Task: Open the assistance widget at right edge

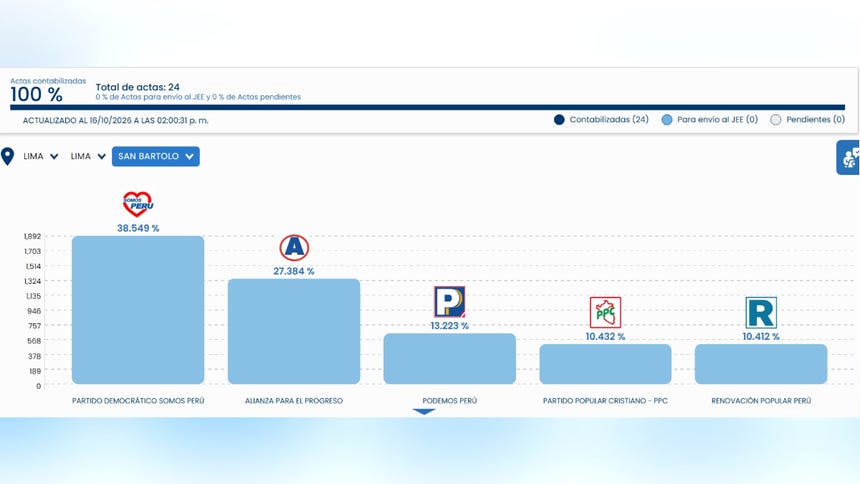Action: (848, 157)
